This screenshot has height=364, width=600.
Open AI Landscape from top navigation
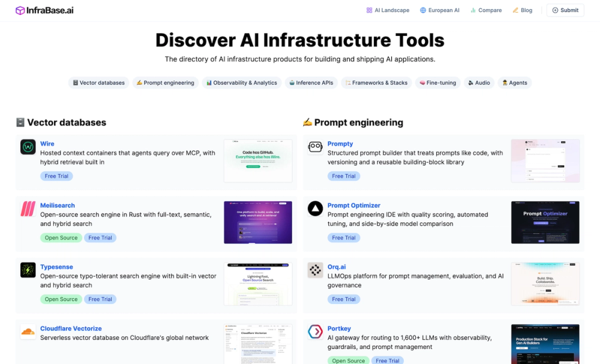tap(388, 10)
